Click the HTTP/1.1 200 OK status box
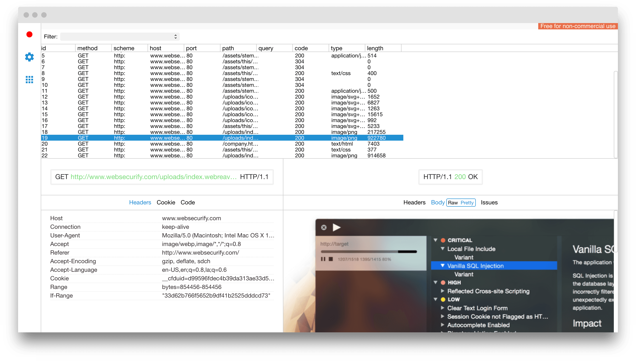Viewport: 636px width, 364px height. (450, 177)
